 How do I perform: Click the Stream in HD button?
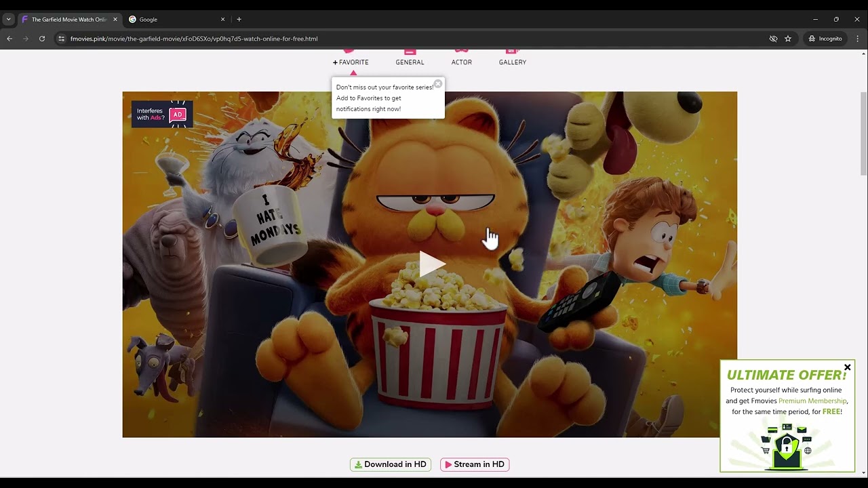click(x=475, y=464)
